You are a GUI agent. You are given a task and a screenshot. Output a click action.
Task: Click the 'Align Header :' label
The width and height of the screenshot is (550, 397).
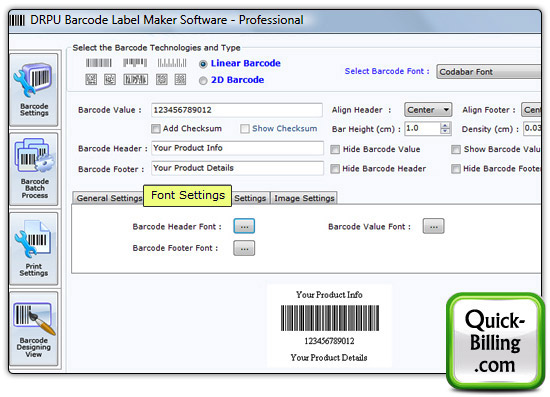coord(361,110)
